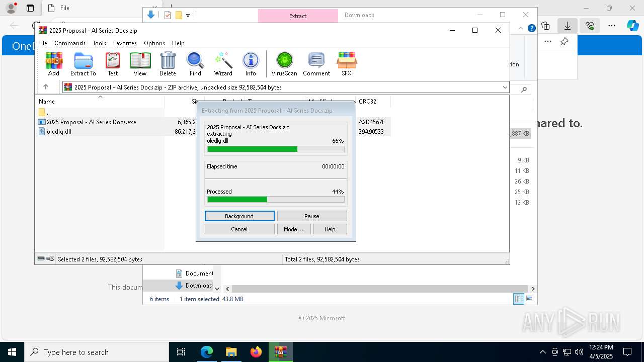Click the View file icon
Image resolution: width=644 pixels, height=362 pixels.
click(x=140, y=64)
